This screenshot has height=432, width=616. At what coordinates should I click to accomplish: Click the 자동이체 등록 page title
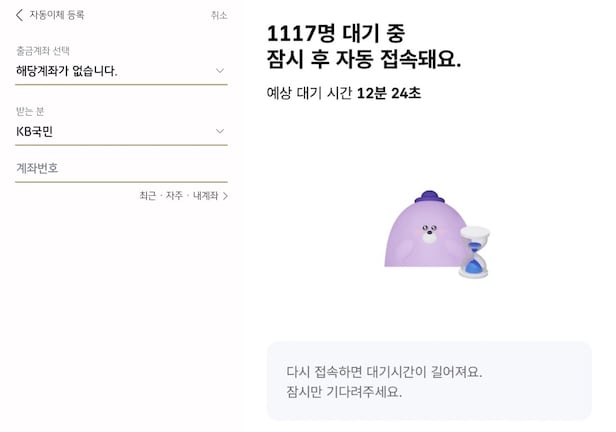pyautogui.click(x=56, y=15)
